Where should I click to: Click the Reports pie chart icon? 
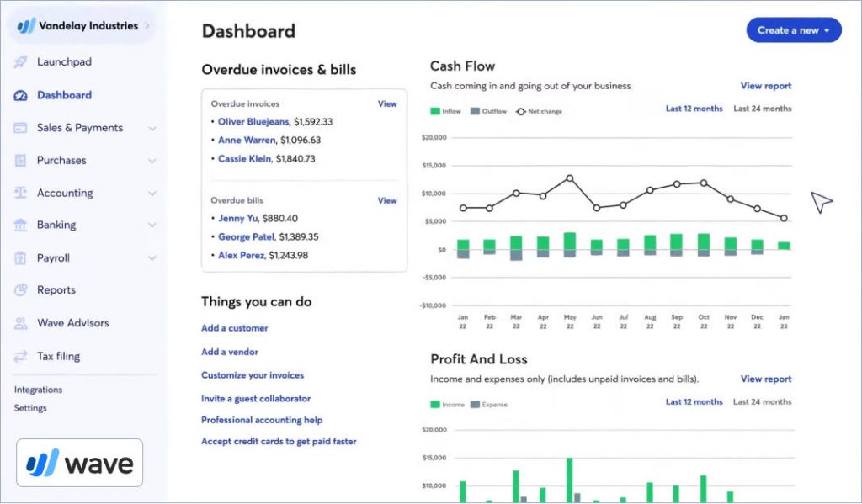pyautogui.click(x=21, y=290)
